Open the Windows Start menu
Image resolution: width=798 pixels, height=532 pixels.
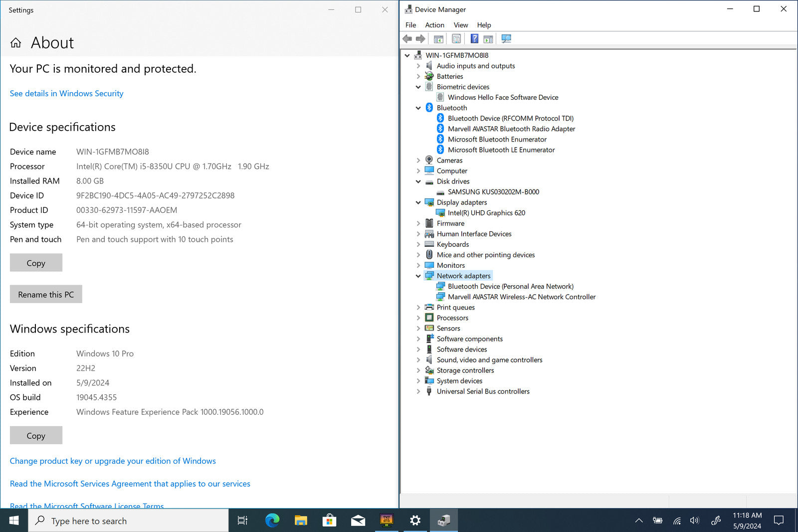[x=14, y=521]
